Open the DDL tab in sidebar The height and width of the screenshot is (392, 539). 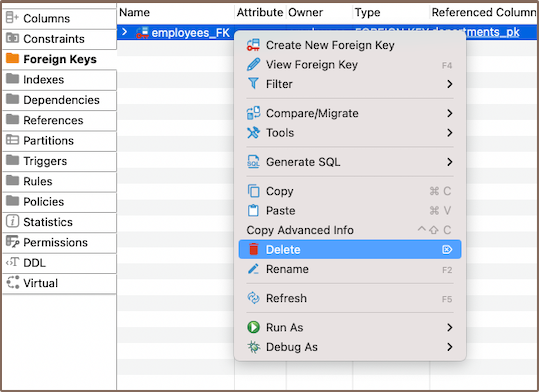pyautogui.click(x=59, y=263)
